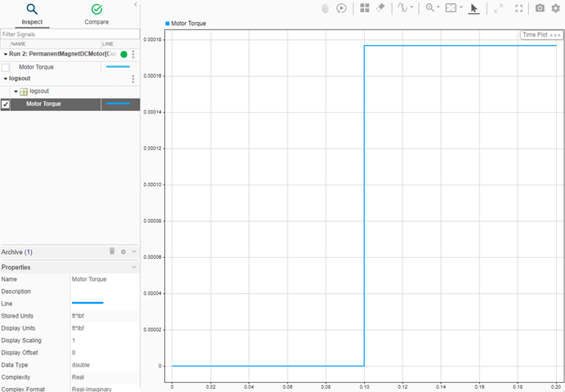565x392 pixels.
Task: Click the replay play-circle icon
Action: (x=341, y=8)
